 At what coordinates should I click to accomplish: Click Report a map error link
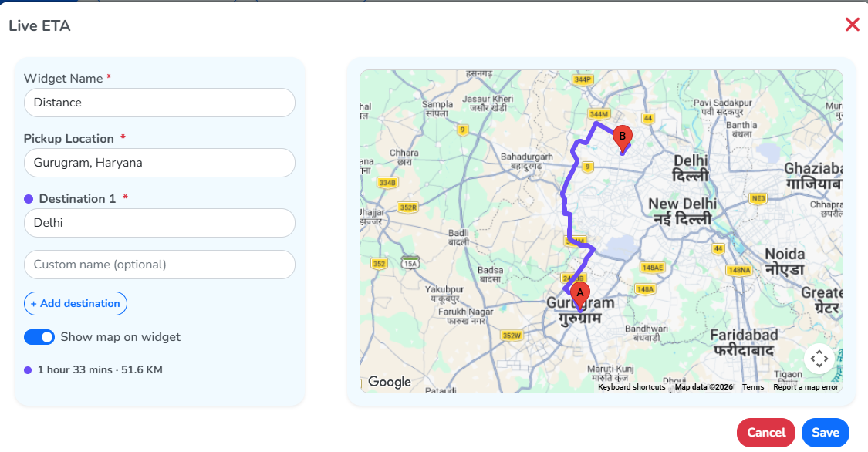coord(806,387)
